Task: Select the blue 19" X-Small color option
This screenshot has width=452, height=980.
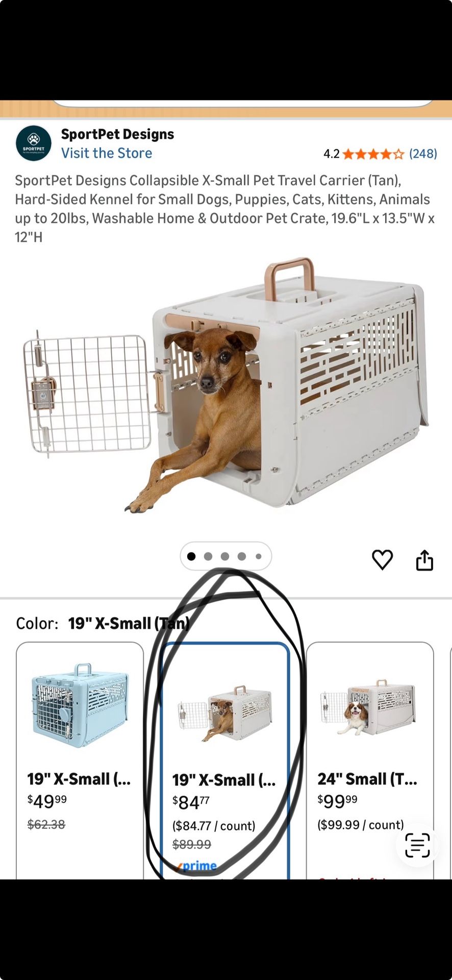Action: [80, 760]
